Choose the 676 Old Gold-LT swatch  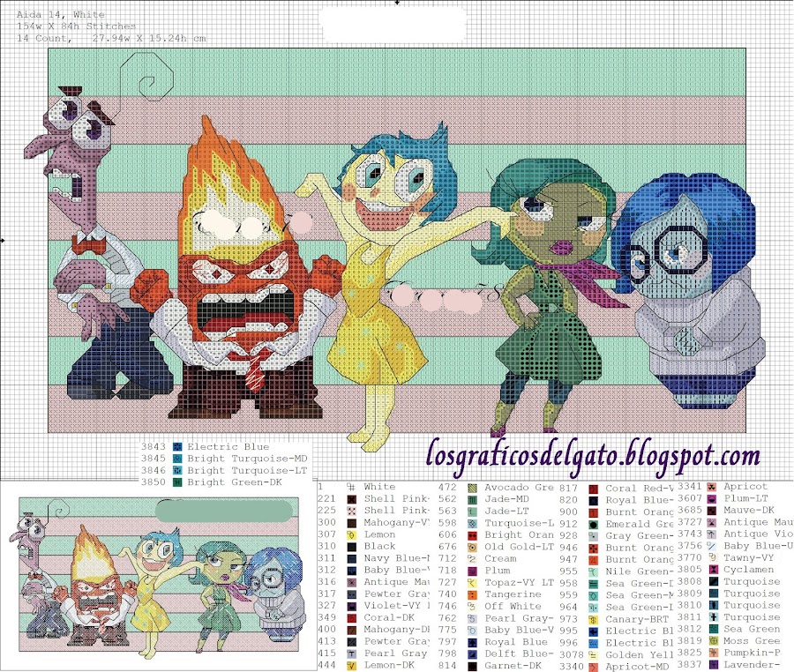(x=472, y=547)
